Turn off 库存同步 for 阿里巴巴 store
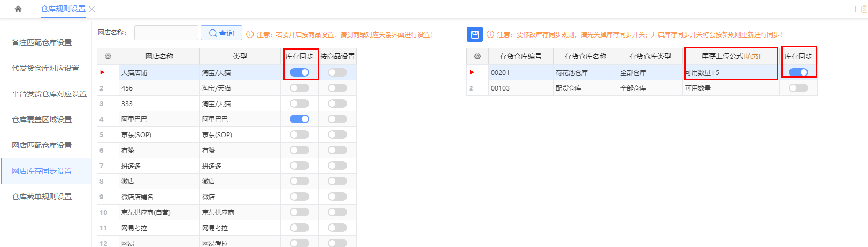The height and width of the screenshot is (247, 868). click(x=299, y=119)
